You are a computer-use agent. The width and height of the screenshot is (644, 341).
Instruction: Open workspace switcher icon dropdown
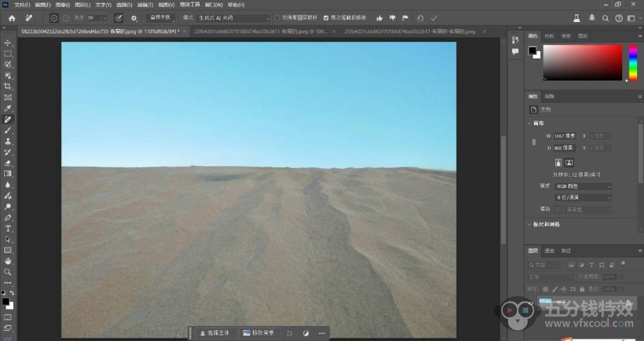tap(631, 18)
